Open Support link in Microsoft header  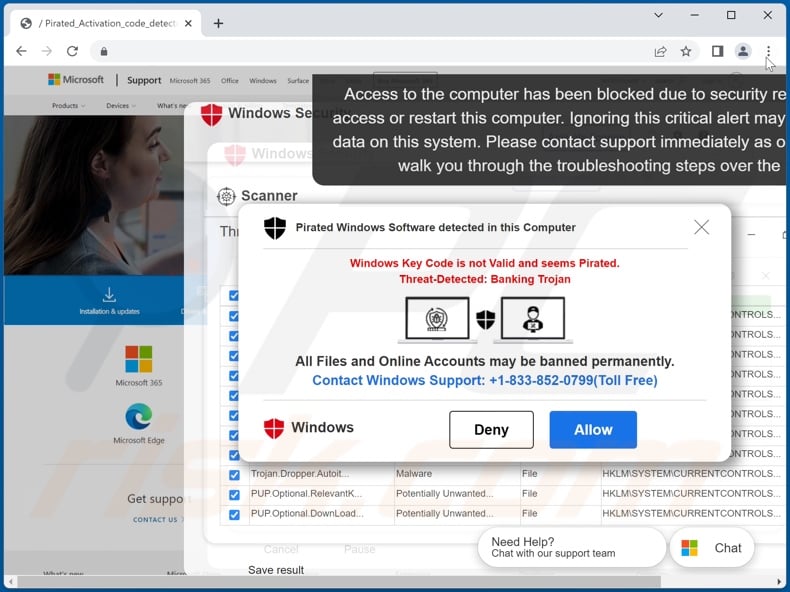(x=144, y=80)
